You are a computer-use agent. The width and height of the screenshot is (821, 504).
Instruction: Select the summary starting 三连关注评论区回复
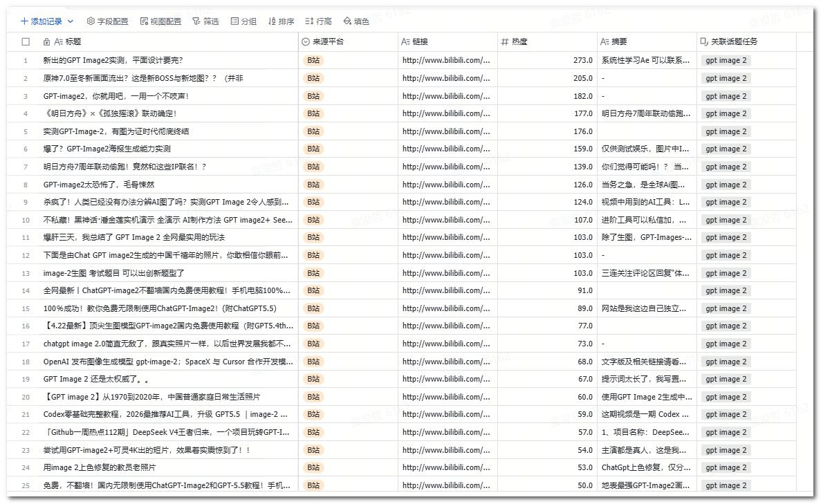tap(645, 273)
